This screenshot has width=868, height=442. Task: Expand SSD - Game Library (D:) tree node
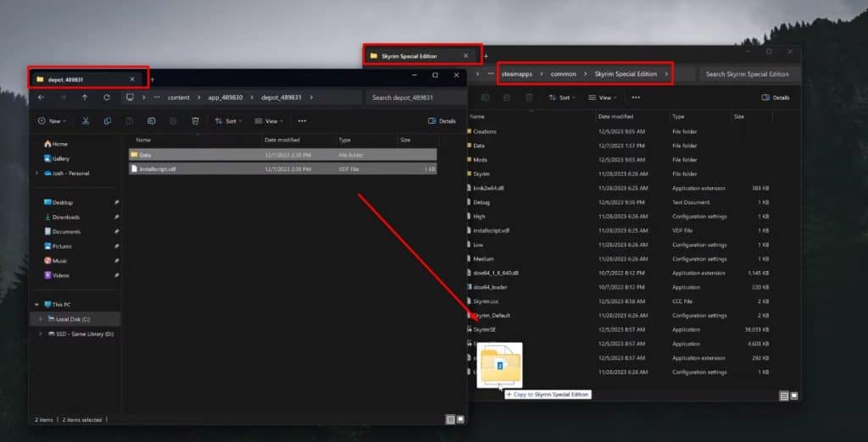click(40, 334)
